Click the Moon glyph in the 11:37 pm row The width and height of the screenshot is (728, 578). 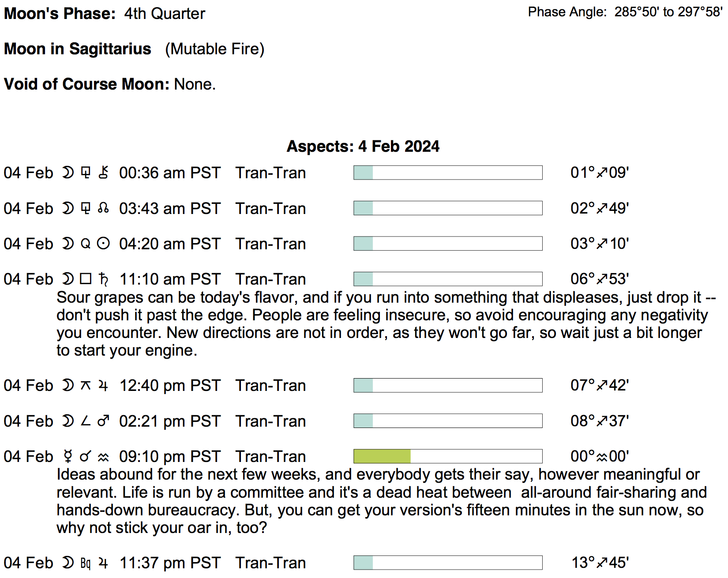tap(68, 563)
